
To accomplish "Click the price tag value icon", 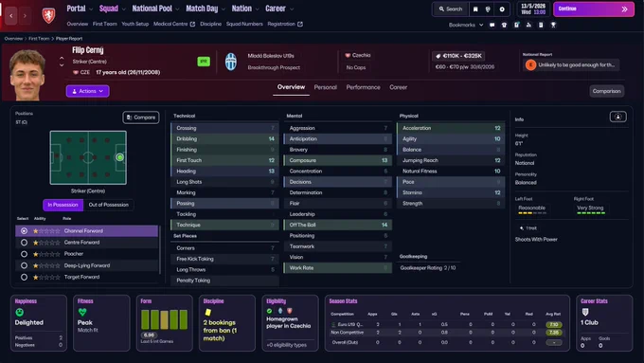I will pos(438,56).
